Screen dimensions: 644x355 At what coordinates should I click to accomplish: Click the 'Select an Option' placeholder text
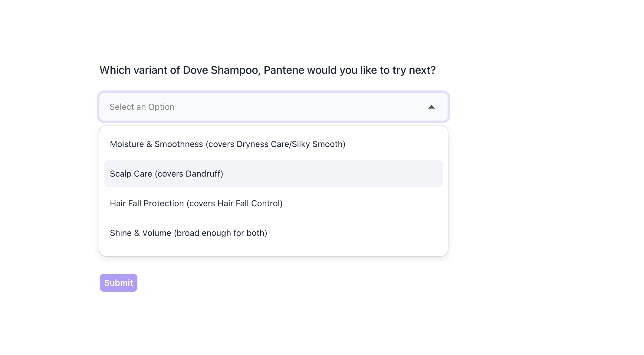142,107
